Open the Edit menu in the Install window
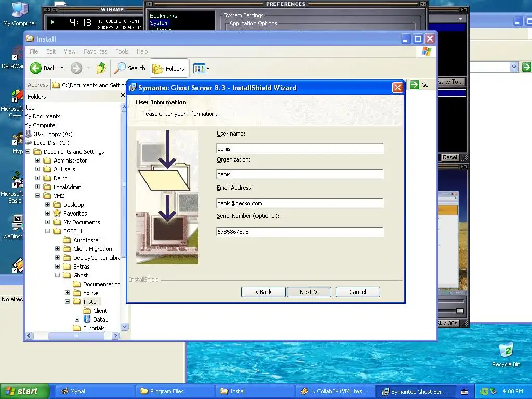 (51, 51)
